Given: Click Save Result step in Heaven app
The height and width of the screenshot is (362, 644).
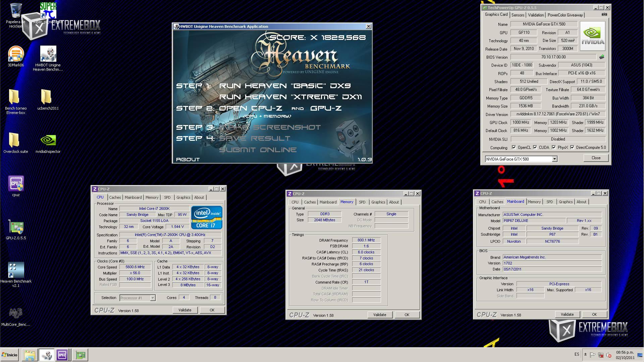Looking at the screenshot, I should (x=255, y=138).
